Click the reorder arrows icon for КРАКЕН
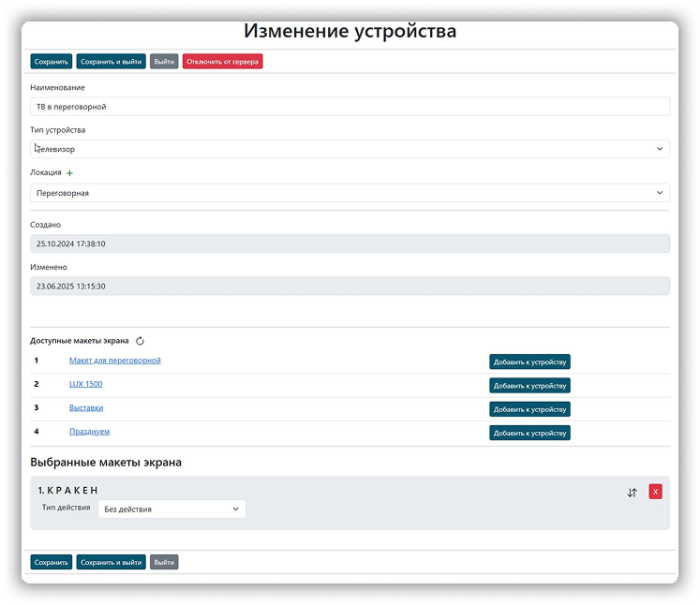 click(x=632, y=493)
